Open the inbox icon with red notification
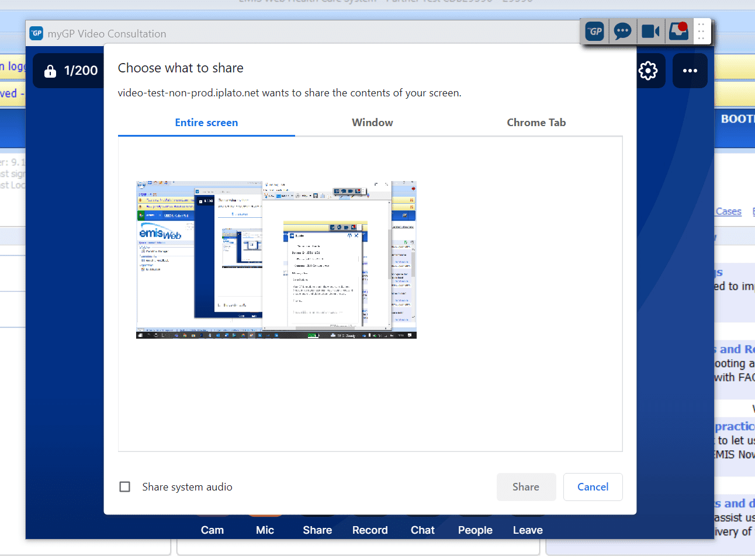Screen dimensions: 755x560 tap(678, 31)
